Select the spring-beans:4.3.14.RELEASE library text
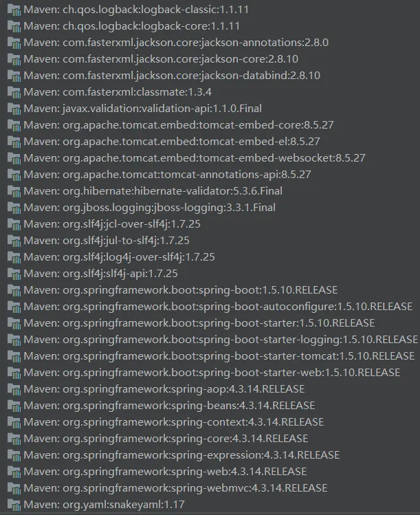Viewport: 420px width, 515px height. point(170,406)
